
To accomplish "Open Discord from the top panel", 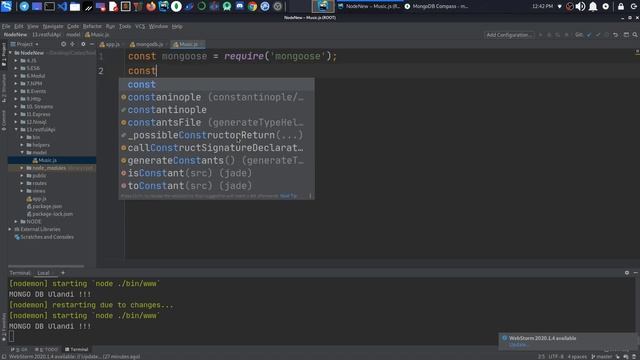I will [240, 6].
